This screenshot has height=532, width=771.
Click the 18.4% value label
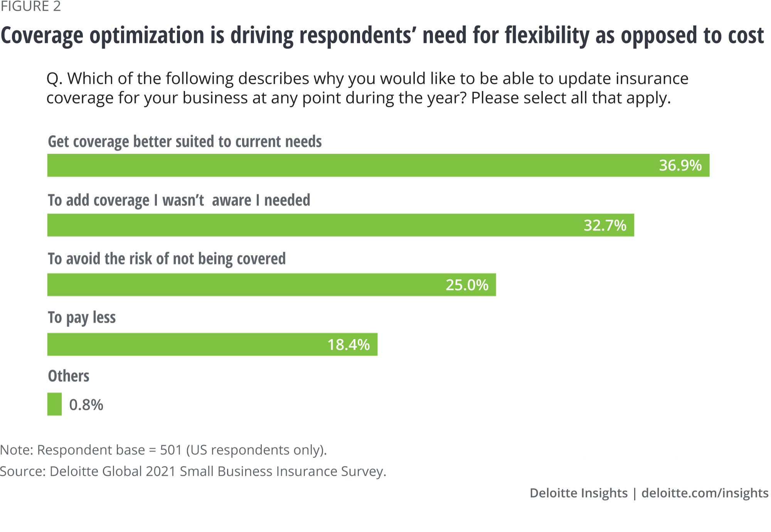pyautogui.click(x=348, y=345)
